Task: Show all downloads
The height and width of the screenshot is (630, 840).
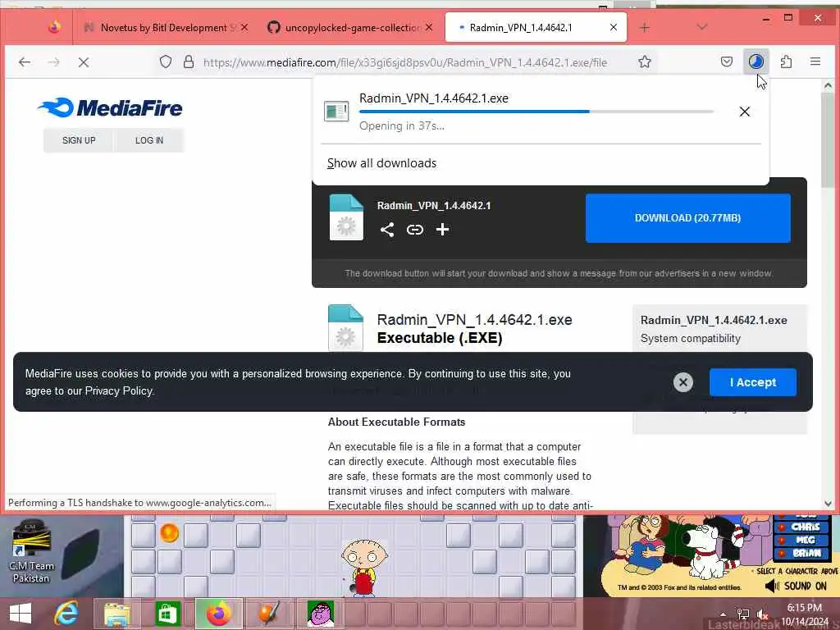Action: pyautogui.click(x=382, y=163)
